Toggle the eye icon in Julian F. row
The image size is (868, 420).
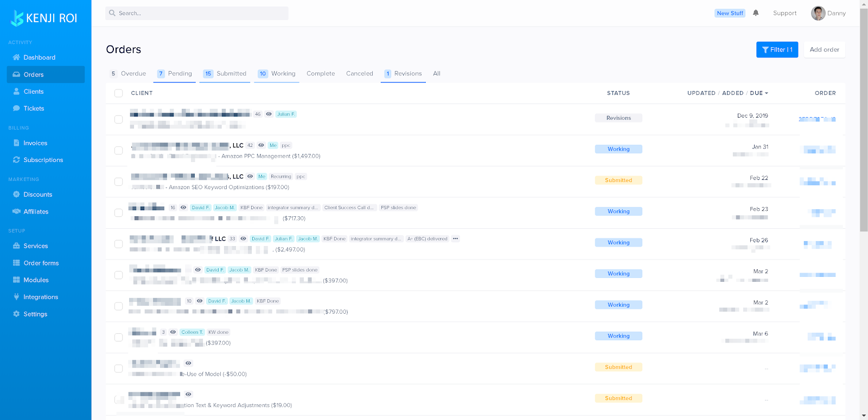point(269,114)
